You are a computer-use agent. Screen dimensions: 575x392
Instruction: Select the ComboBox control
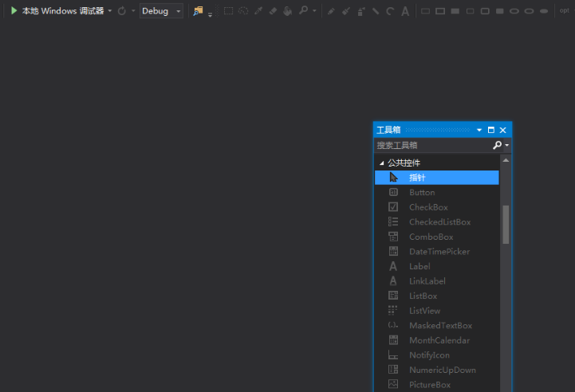tap(431, 237)
